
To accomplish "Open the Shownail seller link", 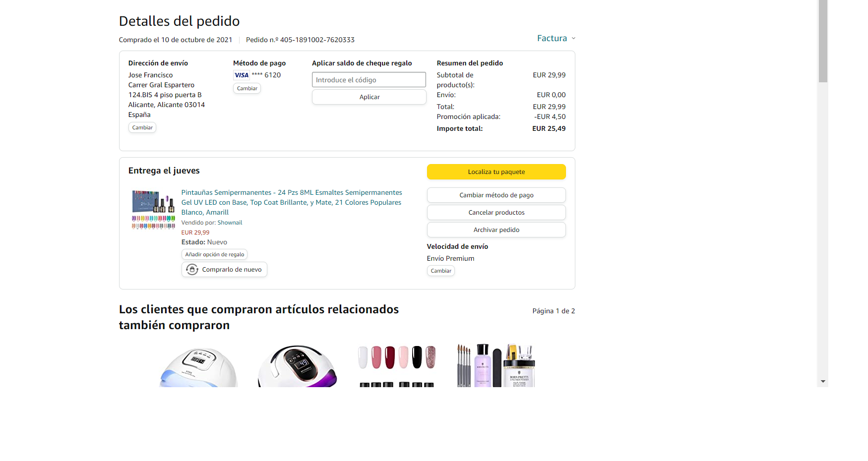I will [x=230, y=223].
